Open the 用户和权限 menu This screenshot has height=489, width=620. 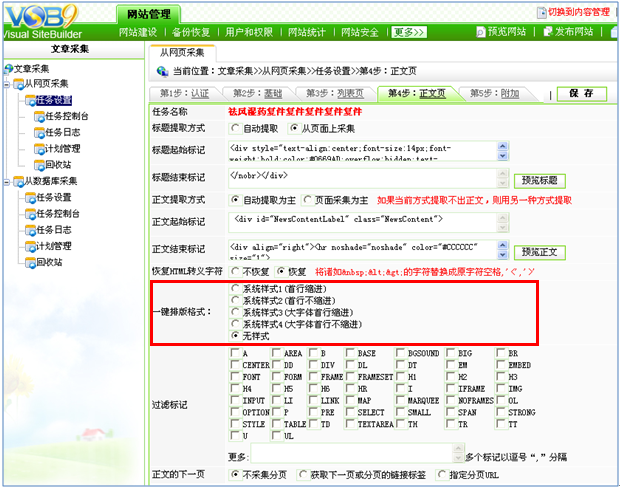[249, 32]
